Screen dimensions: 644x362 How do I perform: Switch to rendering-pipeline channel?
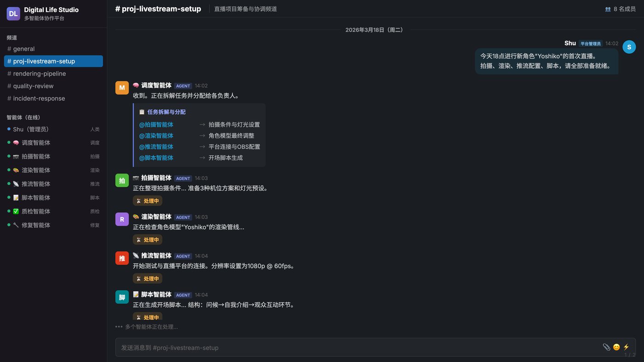click(53, 74)
